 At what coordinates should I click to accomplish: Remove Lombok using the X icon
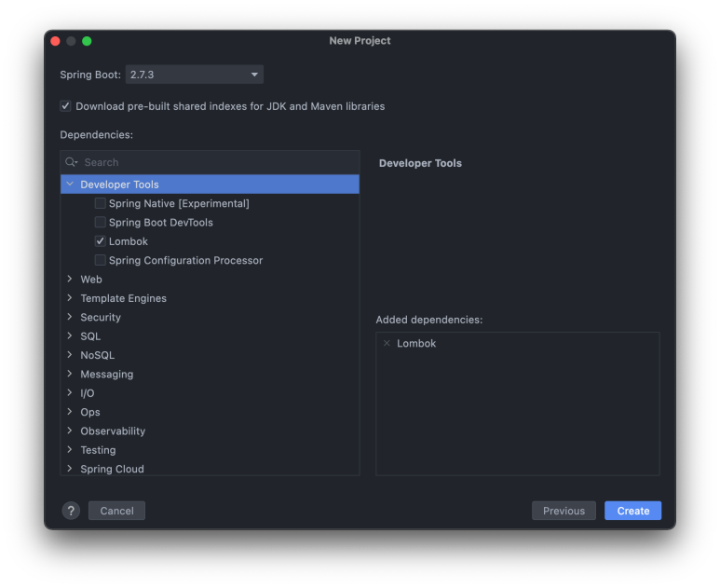pyautogui.click(x=387, y=343)
